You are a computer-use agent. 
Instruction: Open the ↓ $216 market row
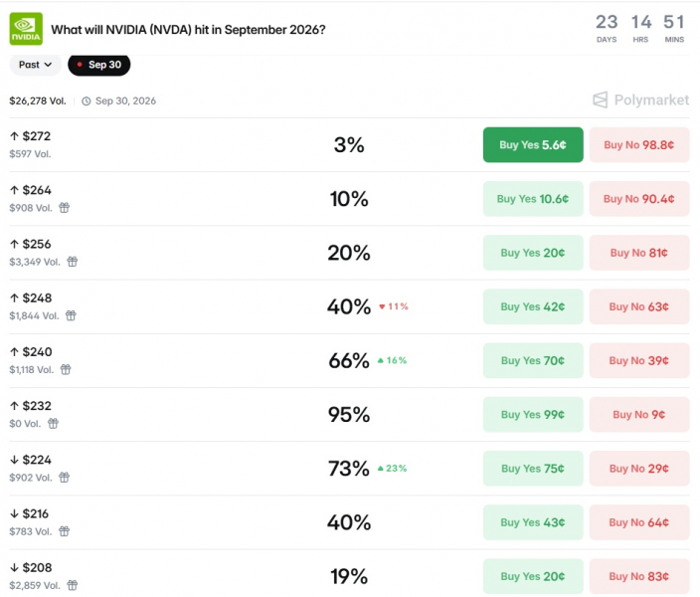[x=349, y=522]
